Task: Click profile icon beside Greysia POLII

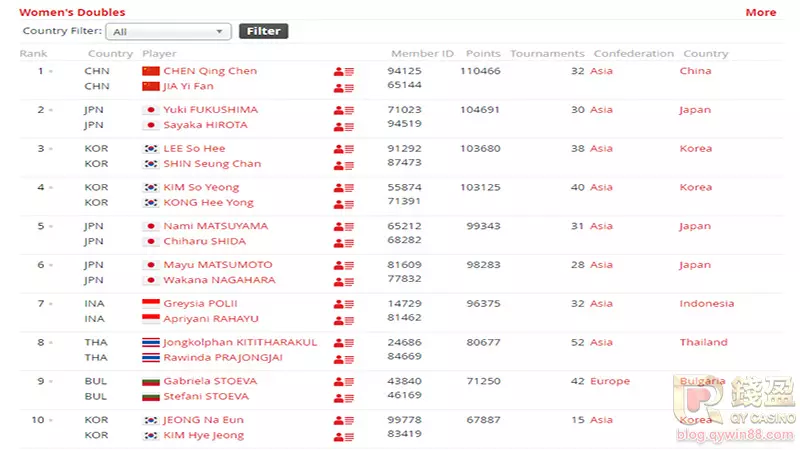Action: tap(343, 304)
